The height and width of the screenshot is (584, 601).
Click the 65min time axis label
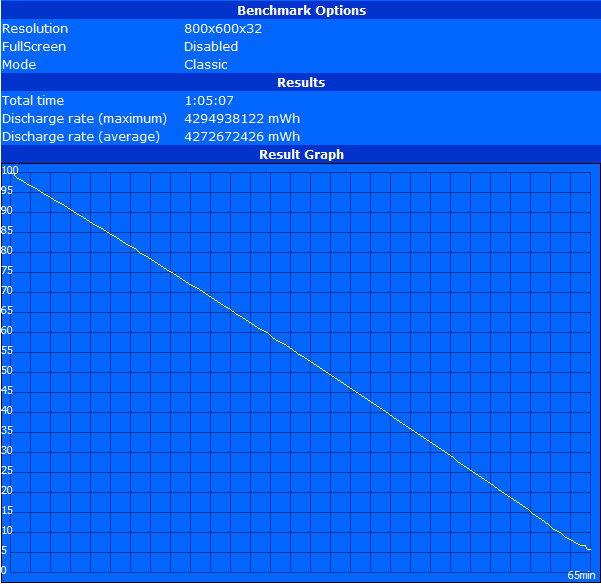pyautogui.click(x=581, y=575)
